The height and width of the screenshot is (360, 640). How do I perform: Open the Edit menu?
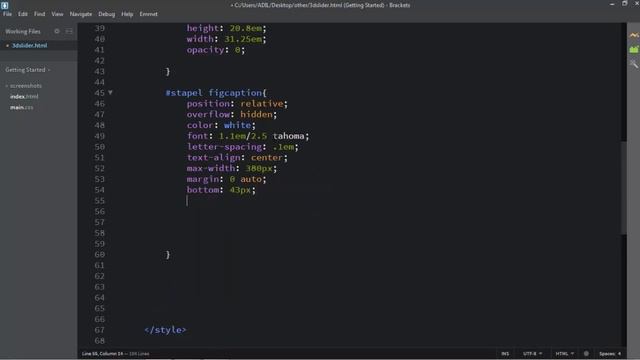click(22, 14)
